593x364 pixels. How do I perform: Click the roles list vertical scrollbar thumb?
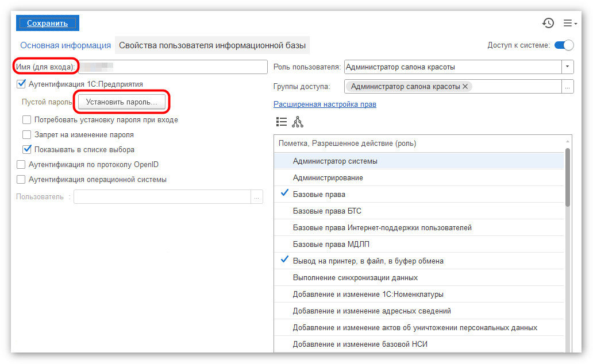pyautogui.click(x=567, y=177)
